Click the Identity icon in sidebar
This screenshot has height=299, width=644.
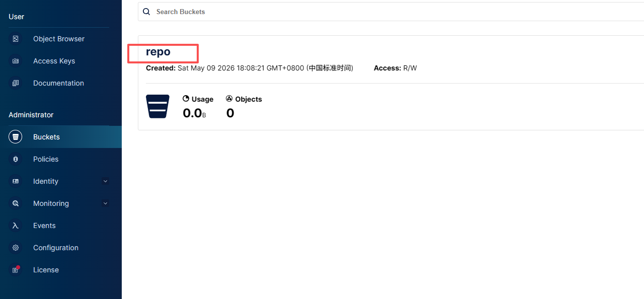[x=16, y=181]
